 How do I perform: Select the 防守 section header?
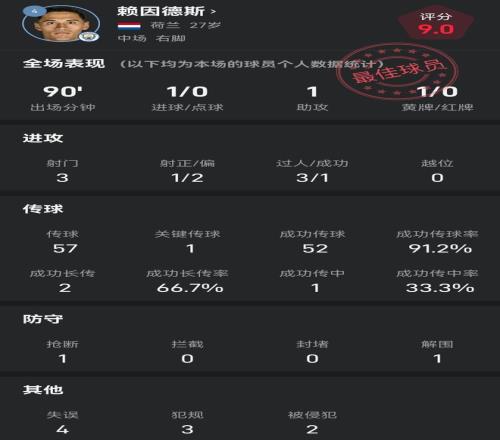point(43,319)
